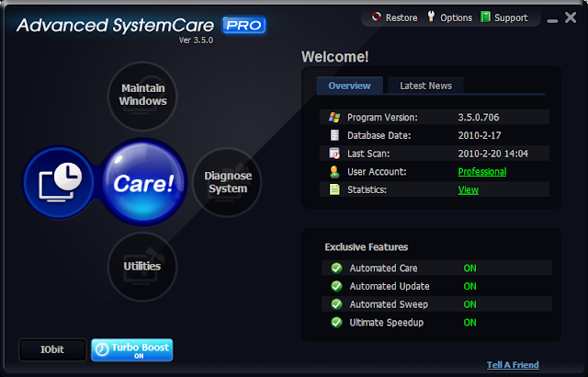This screenshot has width=588, height=377.
Task: Toggle Automated Update ON status
Action: point(469,286)
